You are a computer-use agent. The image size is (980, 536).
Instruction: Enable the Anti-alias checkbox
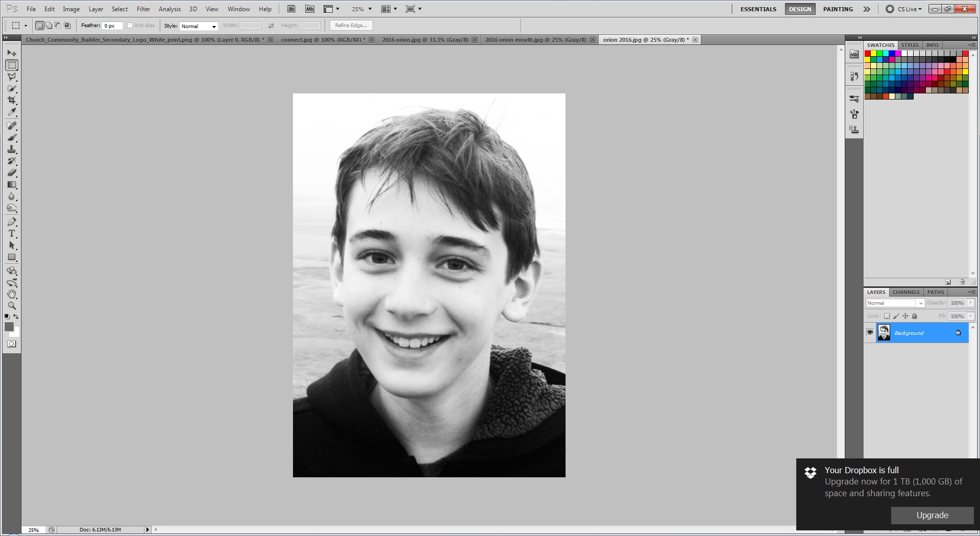[130, 26]
